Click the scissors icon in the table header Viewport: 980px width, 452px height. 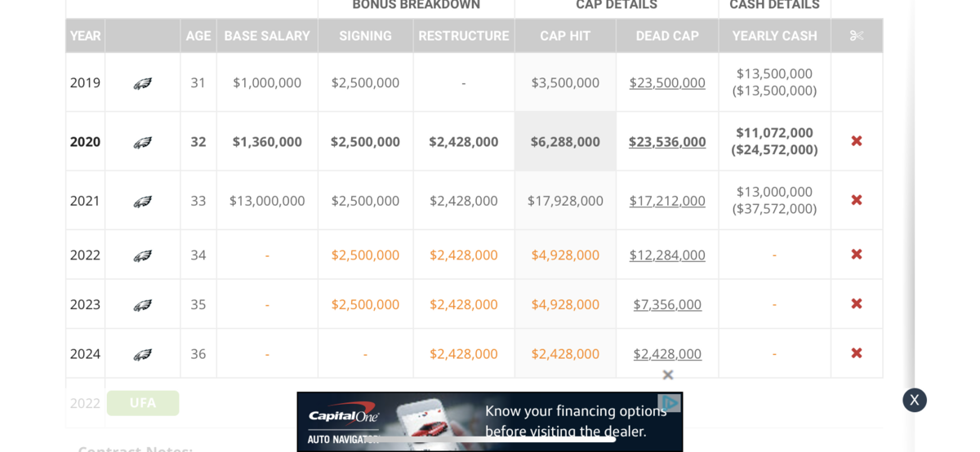click(x=857, y=36)
